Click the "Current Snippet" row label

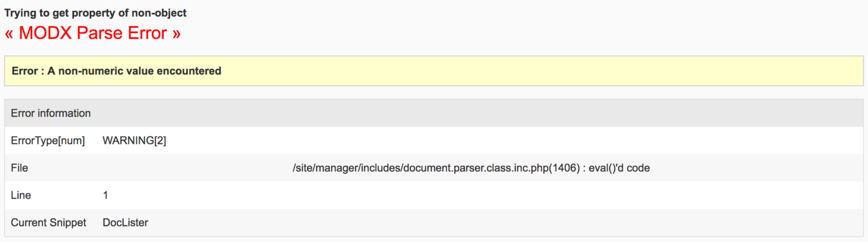pos(48,223)
